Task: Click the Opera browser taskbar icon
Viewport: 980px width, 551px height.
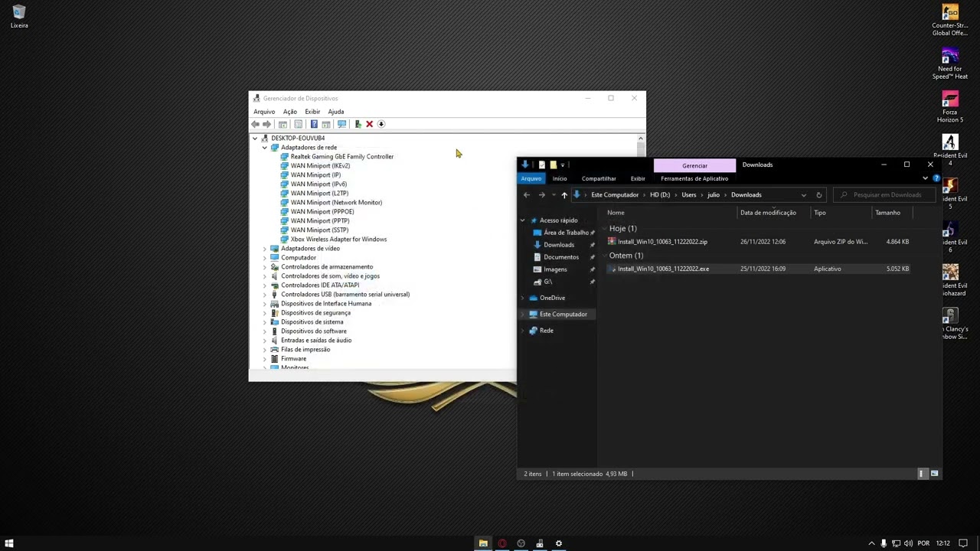Action: tap(502, 543)
